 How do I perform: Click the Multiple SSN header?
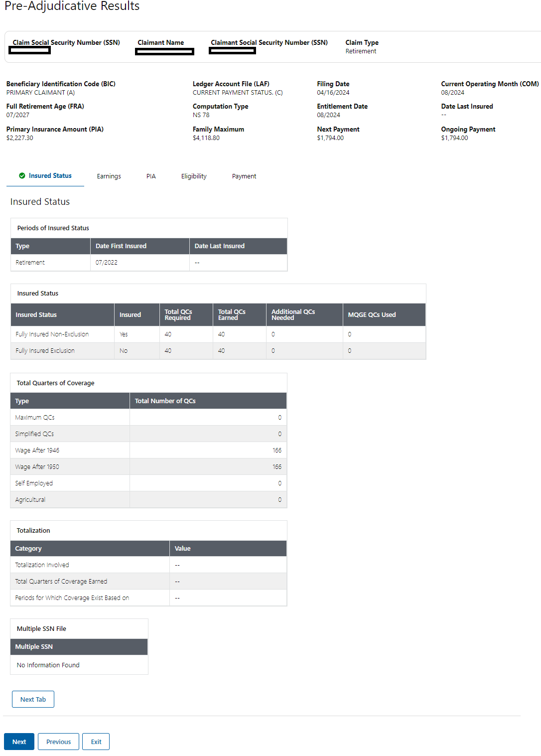pyautogui.click(x=34, y=647)
